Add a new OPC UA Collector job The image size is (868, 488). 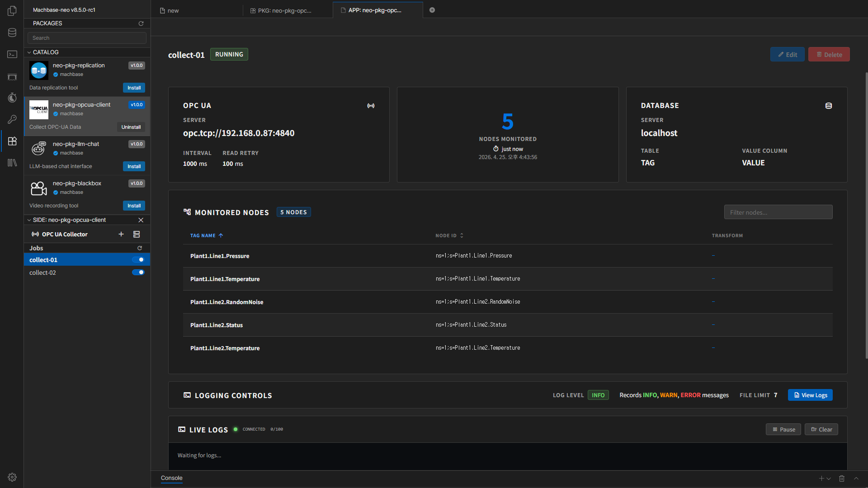tap(121, 234)
